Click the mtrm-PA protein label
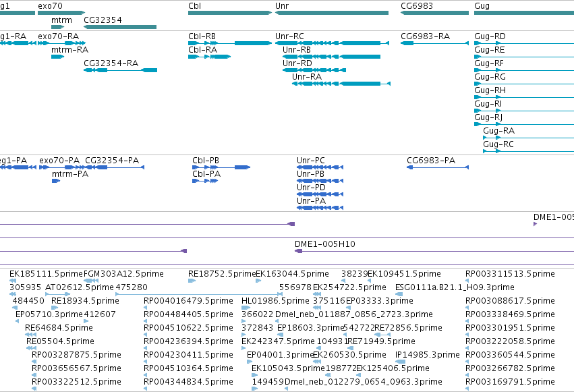Image resolution: width=574 pixels, height=392 pixels. point(70,174)
